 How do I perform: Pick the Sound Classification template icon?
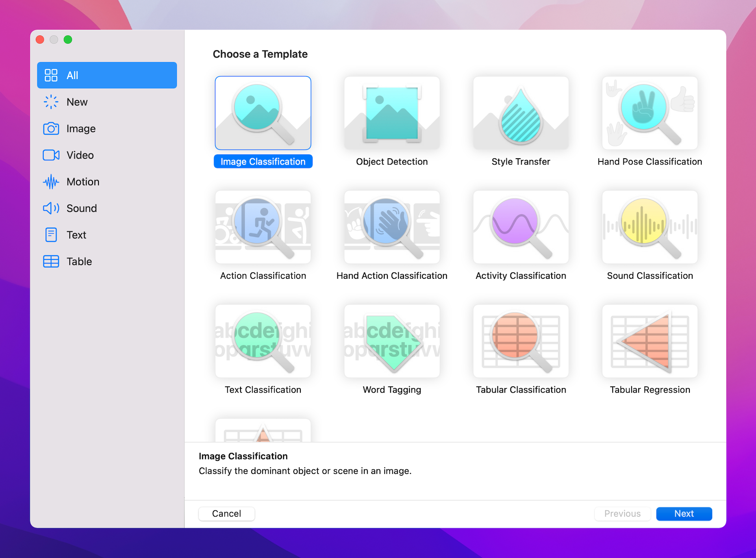(x=650, y=227)
